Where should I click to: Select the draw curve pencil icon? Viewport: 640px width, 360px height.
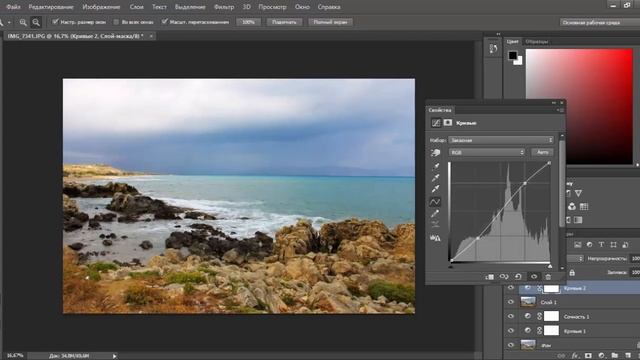tap(436, 213)
